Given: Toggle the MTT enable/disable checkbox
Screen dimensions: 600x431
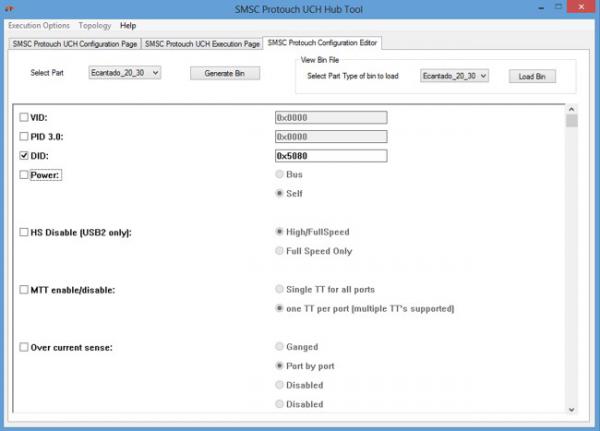Looking at the screenshot, I should click(24, 290).
